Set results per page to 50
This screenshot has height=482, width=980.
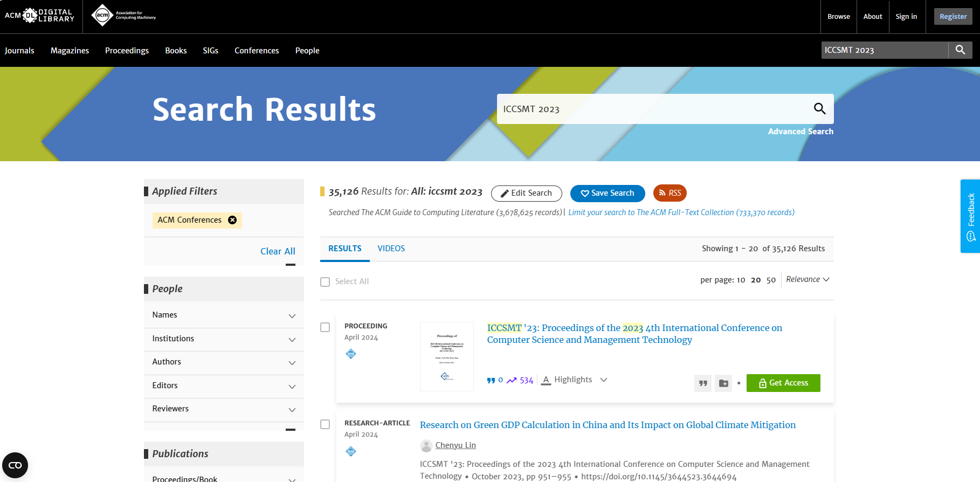tap(771, 280)
